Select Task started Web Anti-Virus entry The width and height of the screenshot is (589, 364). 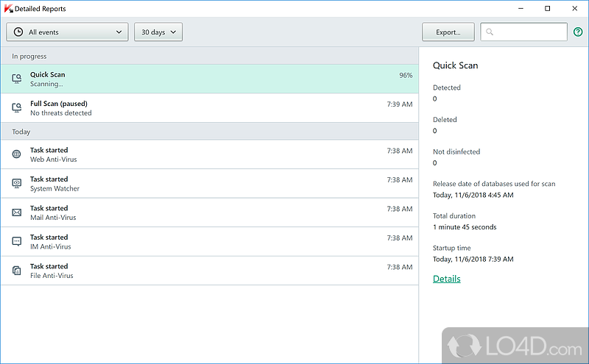click(x=210, y=154)
